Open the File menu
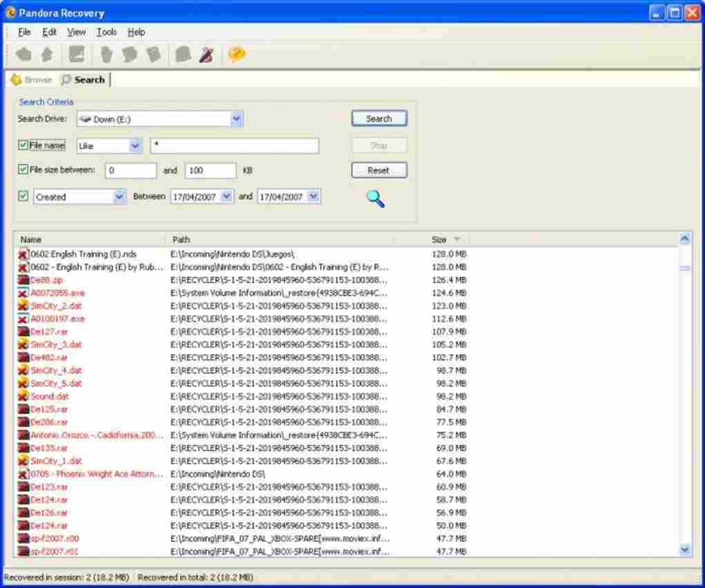 pos(24,32)
